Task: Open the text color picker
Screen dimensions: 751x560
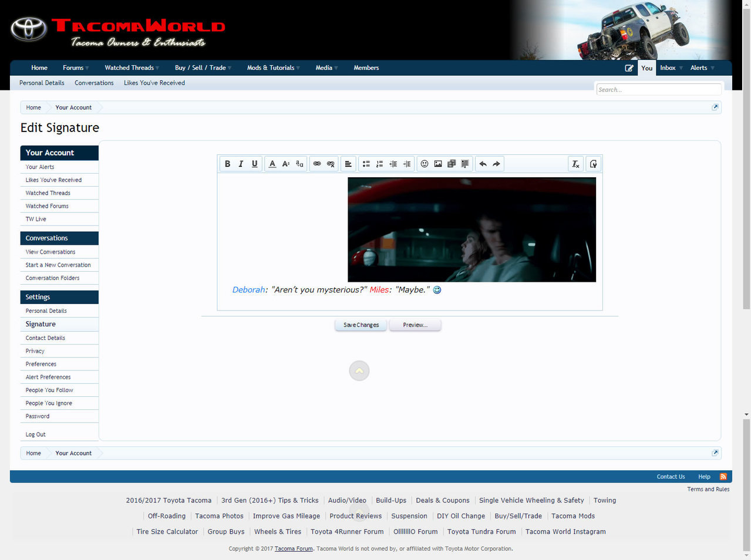Action: coord(272,164)
